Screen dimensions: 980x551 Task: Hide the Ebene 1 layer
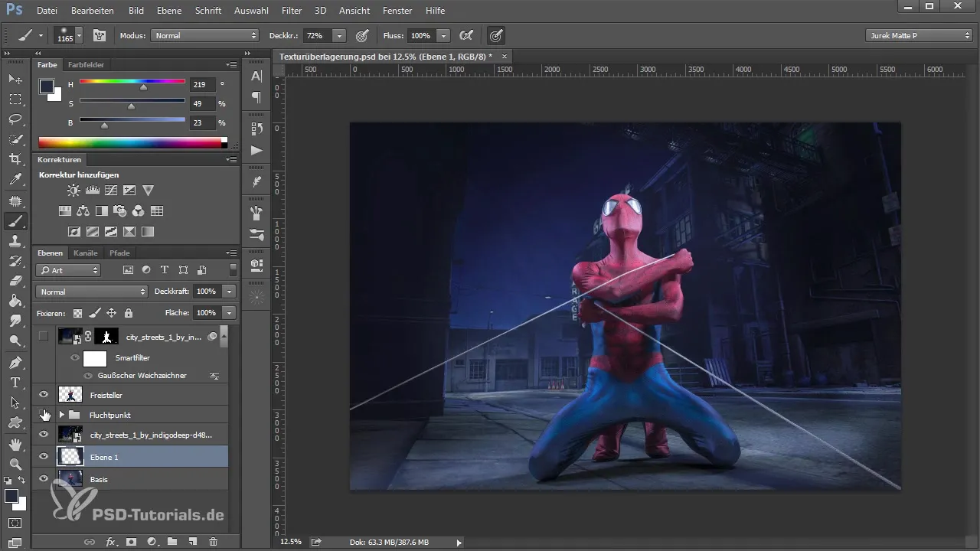[44, 457]
